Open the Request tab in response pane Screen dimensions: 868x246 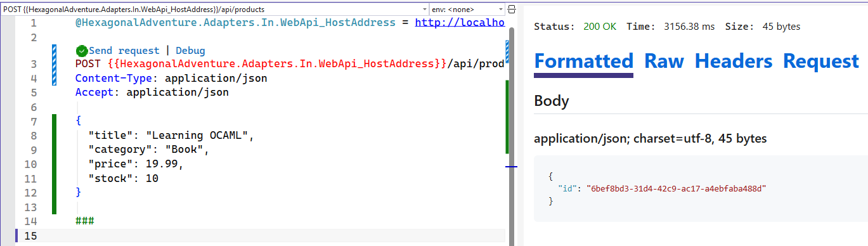(x=821, y=61)
